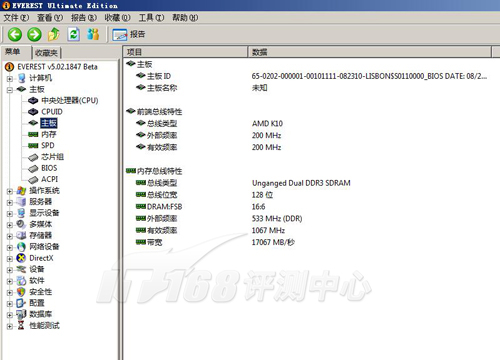500x360 pixels.
Task: Expand the 计算机 tree node
Action: [x=10, y=79]
